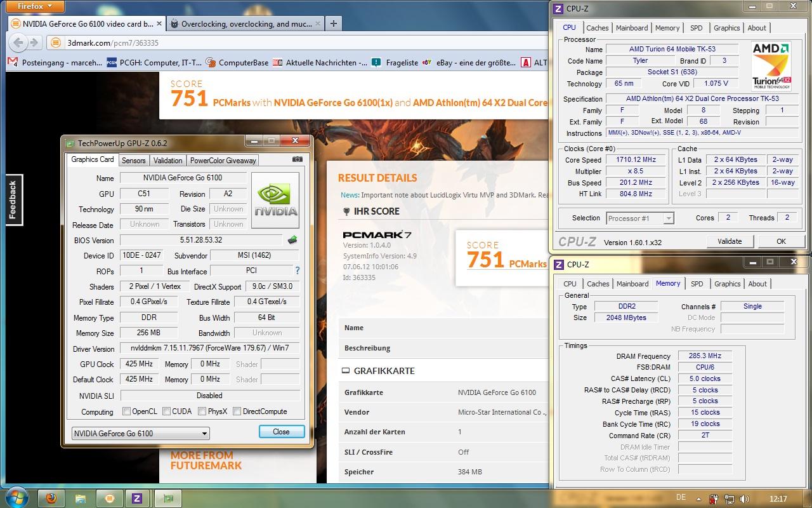This screenshot has width=812, height=508.
Task: Click the BIOS Version value 5.51.28.53.32
Action: [x=200, y=241]
